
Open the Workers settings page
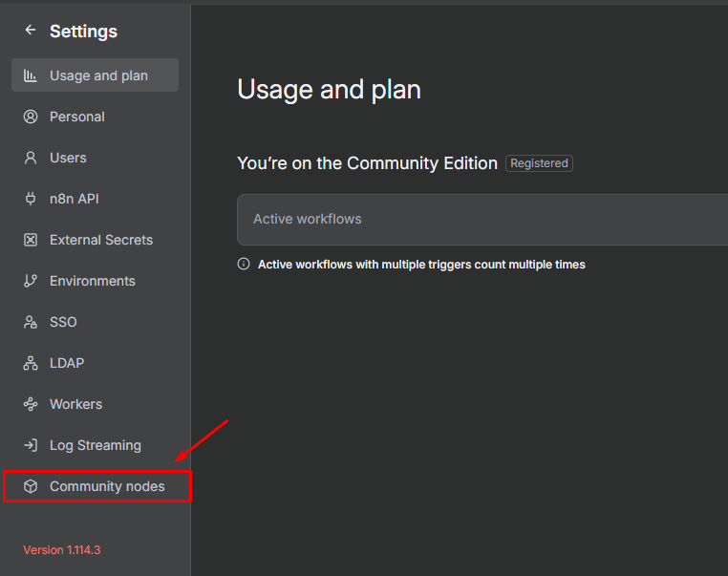(95, 404)
